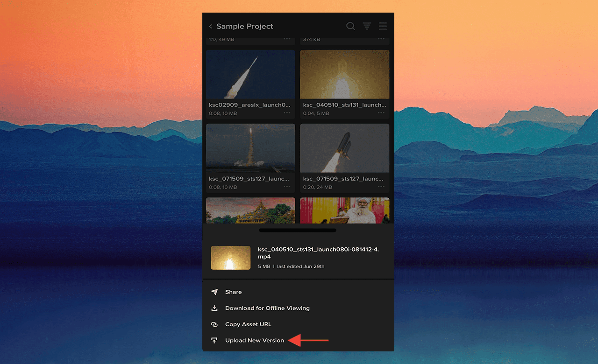This screenshot has height=364, width=598.
Task: Open the filter and sort icon
Action: point(367,26)
